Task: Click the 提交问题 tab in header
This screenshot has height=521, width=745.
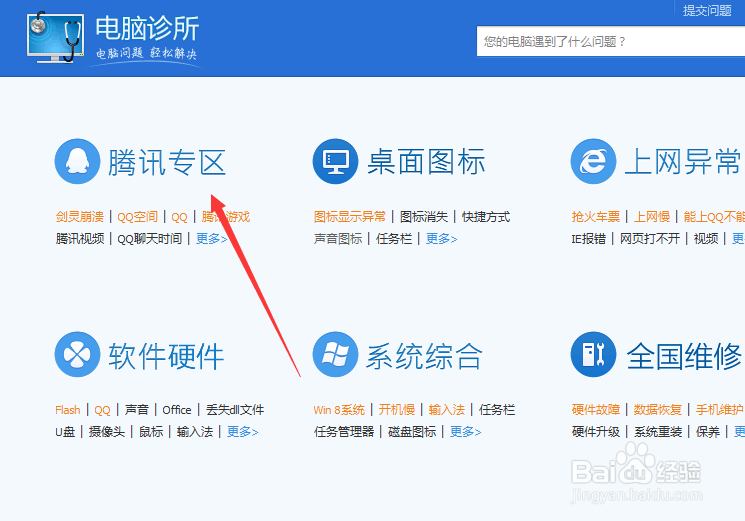Action: 707,10
